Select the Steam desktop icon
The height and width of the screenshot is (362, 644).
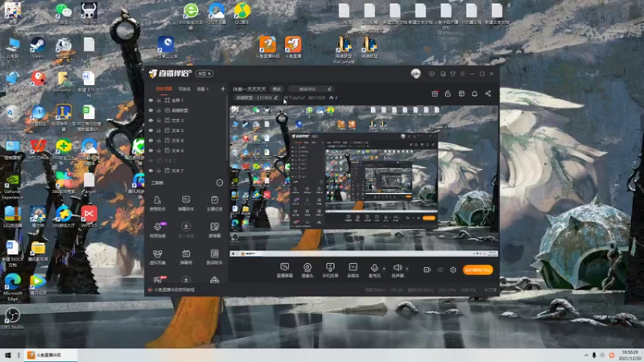38,47
